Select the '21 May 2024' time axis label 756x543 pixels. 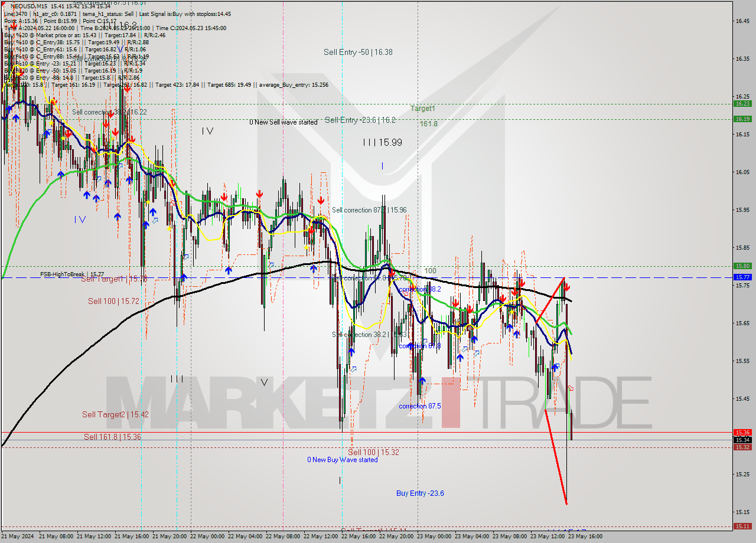pos(18,537)
